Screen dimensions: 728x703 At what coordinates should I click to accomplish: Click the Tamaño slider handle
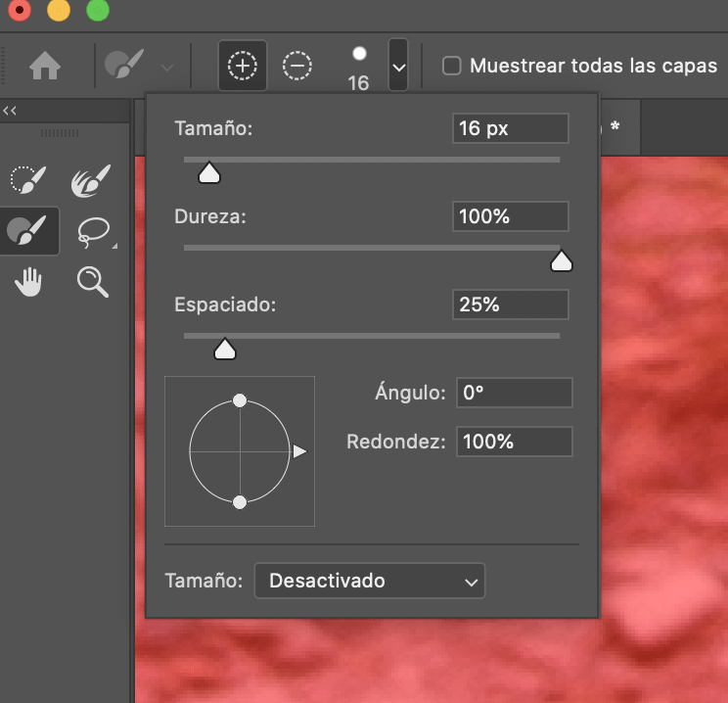(209, 172)
